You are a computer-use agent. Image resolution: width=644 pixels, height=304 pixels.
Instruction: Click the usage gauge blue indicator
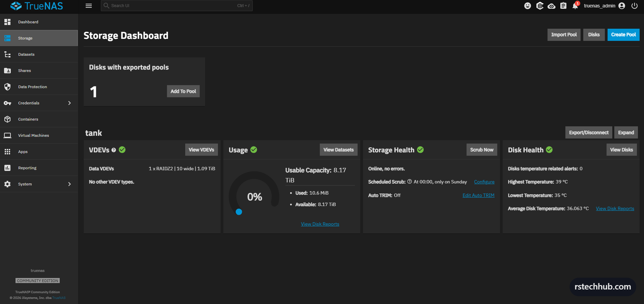point(239,212)
